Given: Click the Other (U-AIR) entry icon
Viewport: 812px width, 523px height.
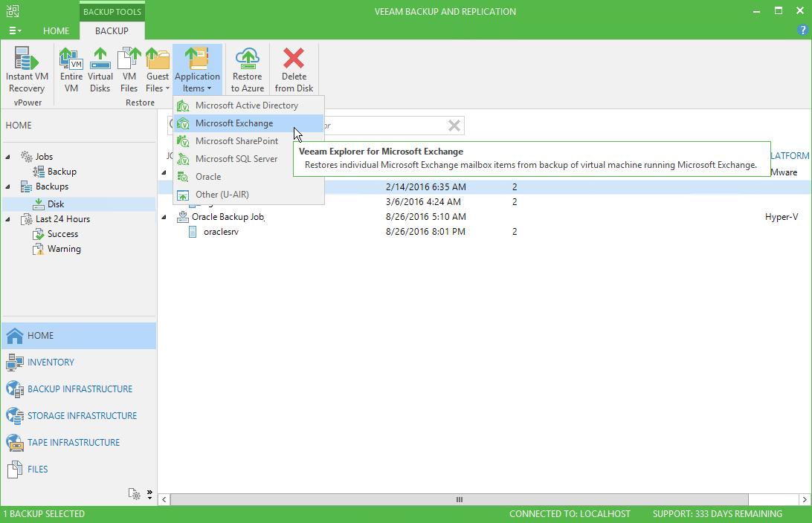Looking at the screenshot, I should tap(183, 195).
